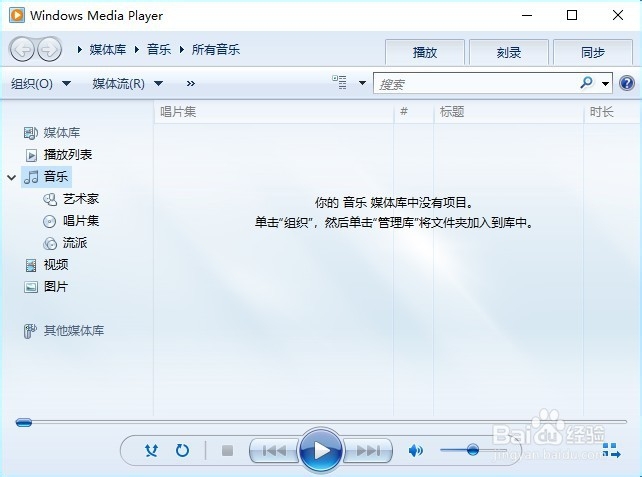Toggle repeat mode
The image size is (642, 477).
tap(182, 450)
